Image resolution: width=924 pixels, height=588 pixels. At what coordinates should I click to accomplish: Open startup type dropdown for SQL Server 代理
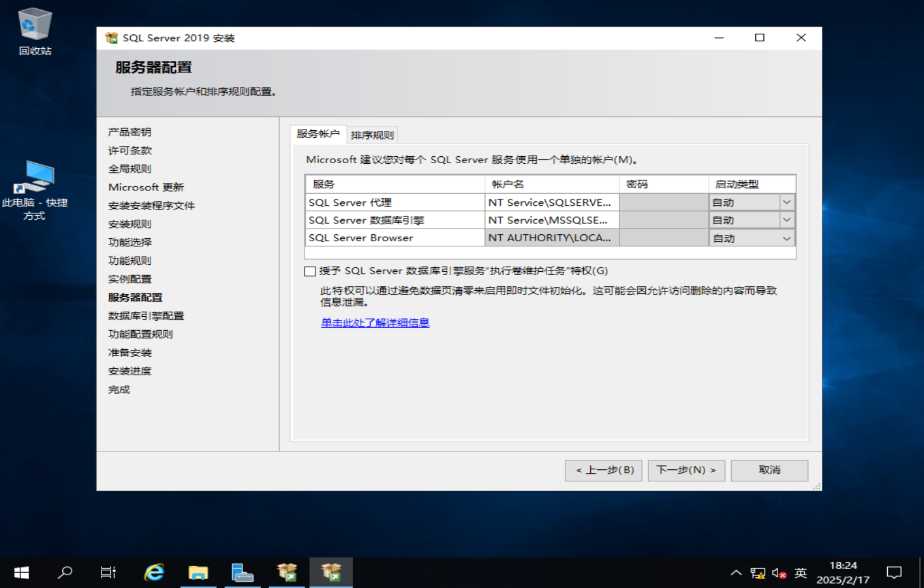[787, 201]
